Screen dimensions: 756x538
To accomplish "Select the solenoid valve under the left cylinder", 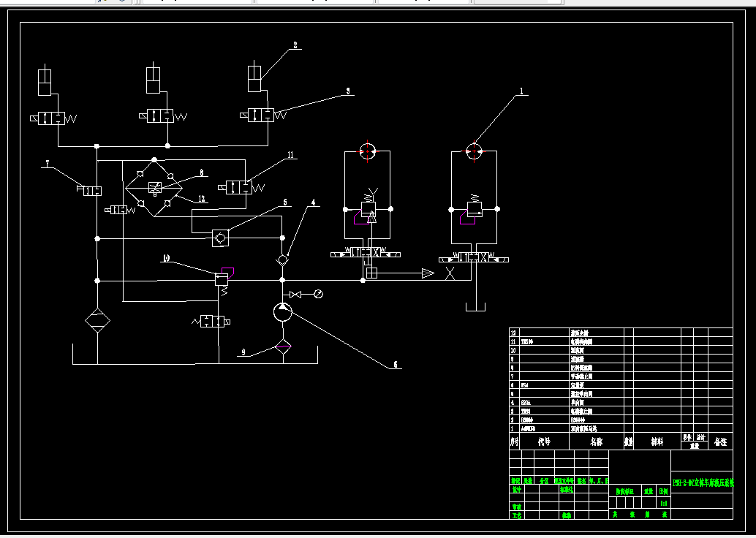I will pyautogui.click(x=53, y=118).
